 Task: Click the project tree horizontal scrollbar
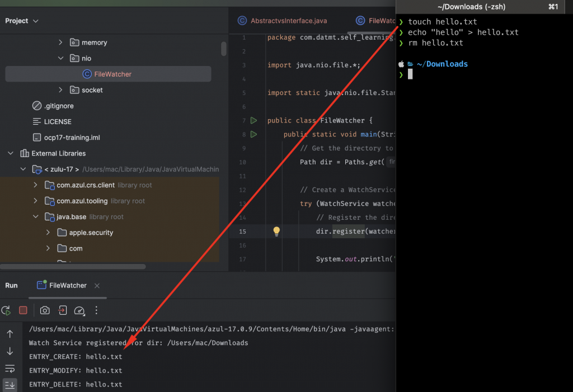click(73, 266)
